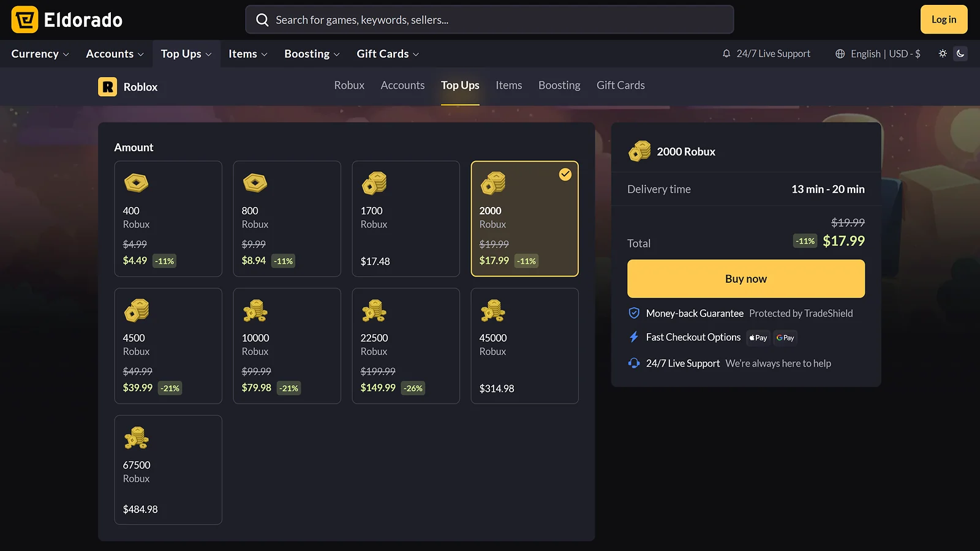Expand the Boosting dropdown in top nav

pos(312,54)
